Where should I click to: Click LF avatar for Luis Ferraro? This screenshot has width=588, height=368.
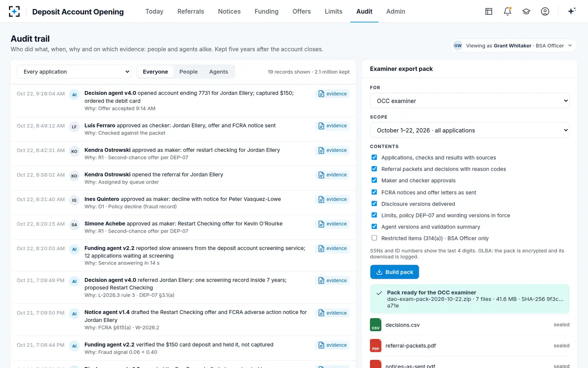click(74, 127)
